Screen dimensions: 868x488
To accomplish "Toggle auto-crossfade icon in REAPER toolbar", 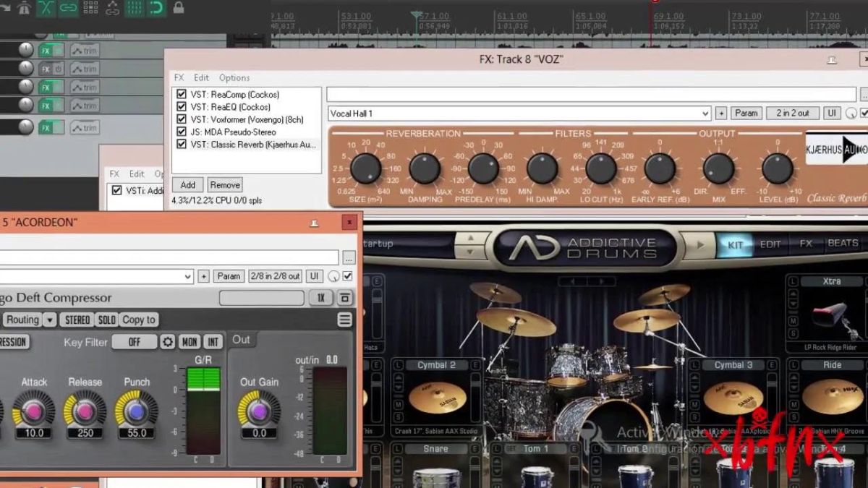I will [45, 9].
